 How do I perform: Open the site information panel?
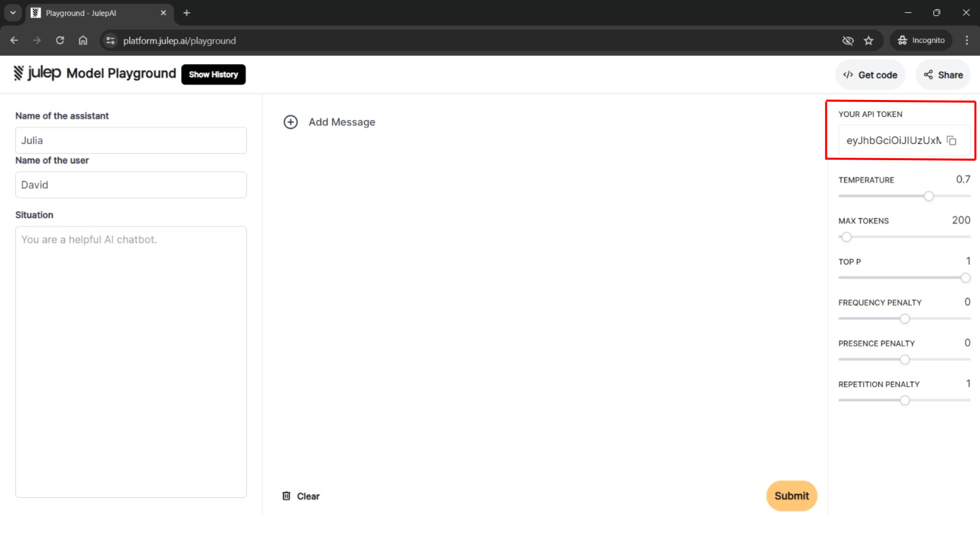110,40
